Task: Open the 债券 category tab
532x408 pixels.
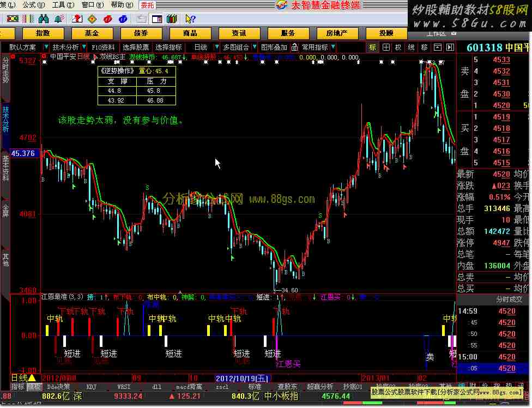Action: 141,33
